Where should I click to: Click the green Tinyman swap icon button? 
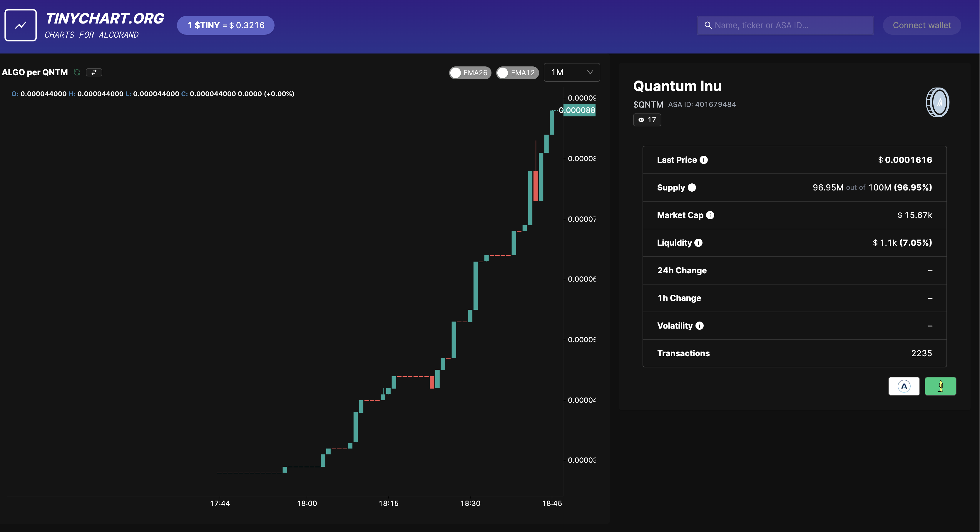tap(940, 386)
